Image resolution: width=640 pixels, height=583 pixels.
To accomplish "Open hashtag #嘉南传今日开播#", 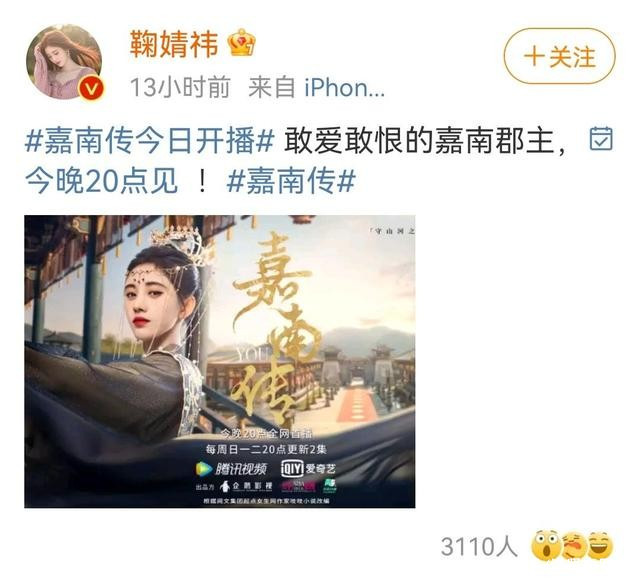I will click(x=149, y=141).
